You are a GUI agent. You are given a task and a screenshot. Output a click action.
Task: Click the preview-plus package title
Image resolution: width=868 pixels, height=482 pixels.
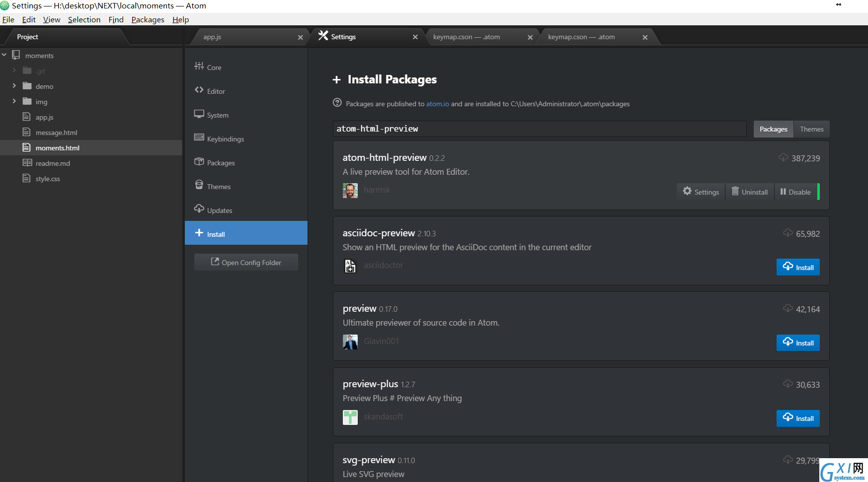[370, 384]
